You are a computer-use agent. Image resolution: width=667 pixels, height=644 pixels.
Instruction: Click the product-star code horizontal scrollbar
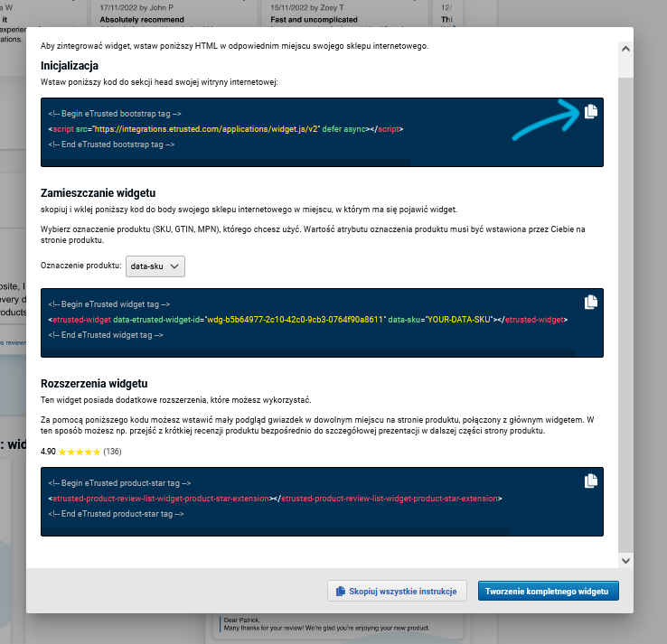(x=276, y=532)
